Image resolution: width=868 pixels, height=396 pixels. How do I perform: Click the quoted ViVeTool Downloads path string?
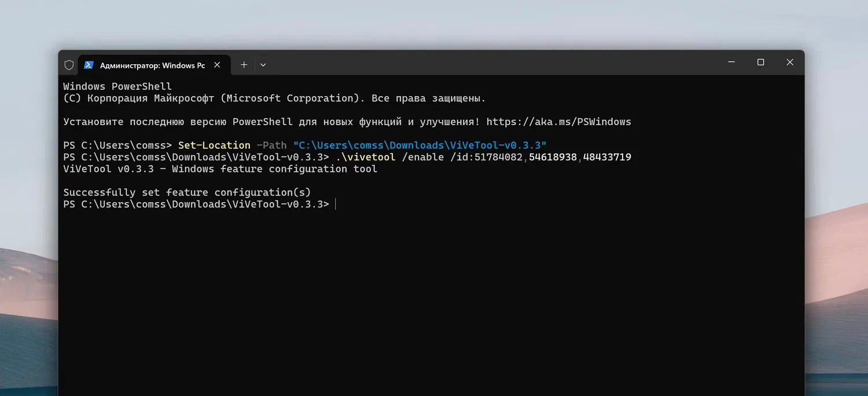point(420,145)
